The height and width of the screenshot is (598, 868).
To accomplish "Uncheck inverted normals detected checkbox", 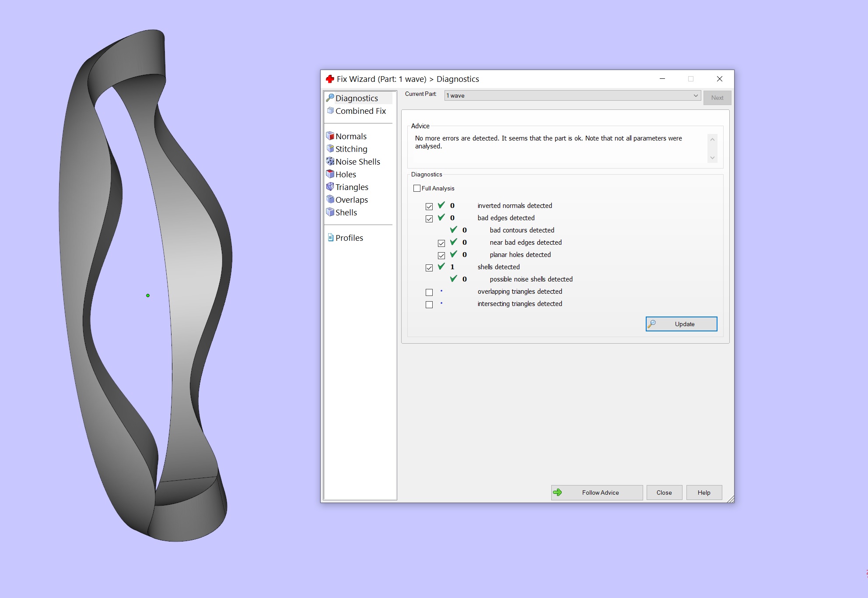I will click(x=429, y=206).
